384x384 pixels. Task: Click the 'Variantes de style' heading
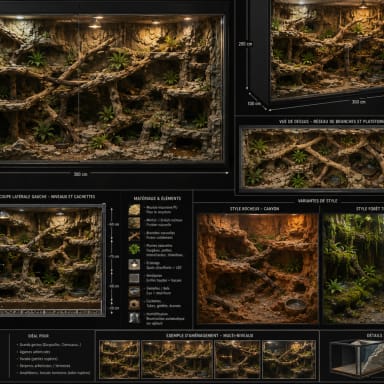(x=317, y=201)
